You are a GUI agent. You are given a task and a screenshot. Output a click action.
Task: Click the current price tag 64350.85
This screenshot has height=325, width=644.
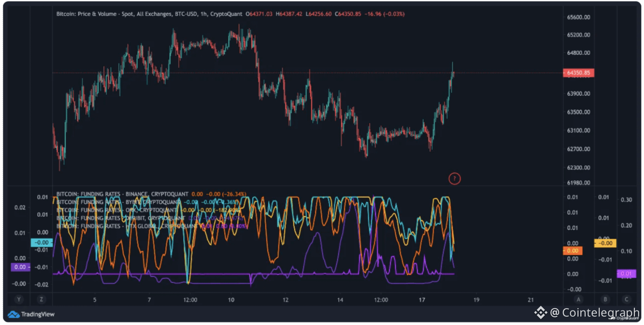point(578,73)
